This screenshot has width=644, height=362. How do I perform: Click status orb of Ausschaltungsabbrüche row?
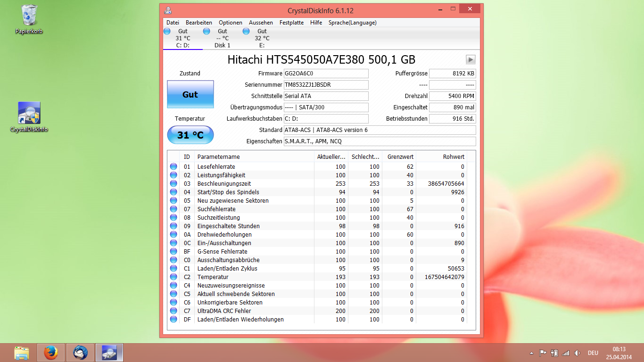tap(173, 260)
